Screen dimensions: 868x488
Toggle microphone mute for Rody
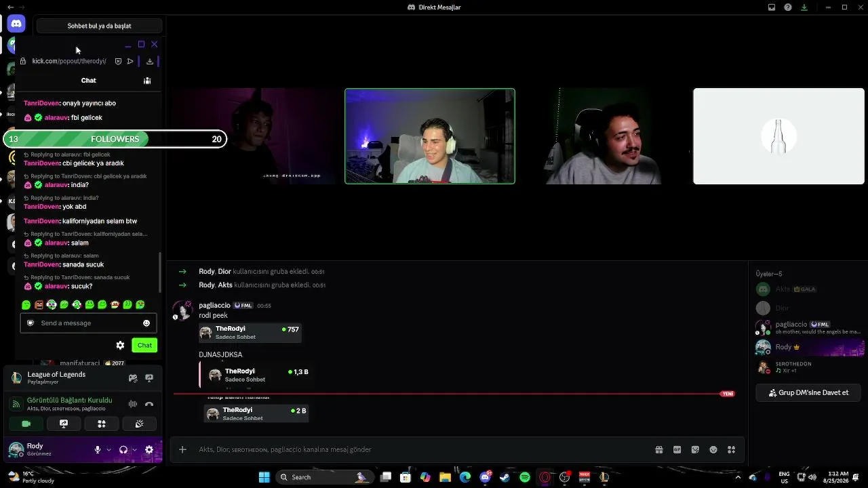(x=98, y=449)
